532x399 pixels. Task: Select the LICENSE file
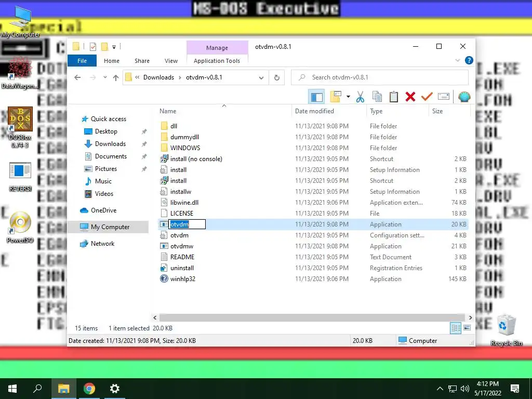(x=181, y=214)
